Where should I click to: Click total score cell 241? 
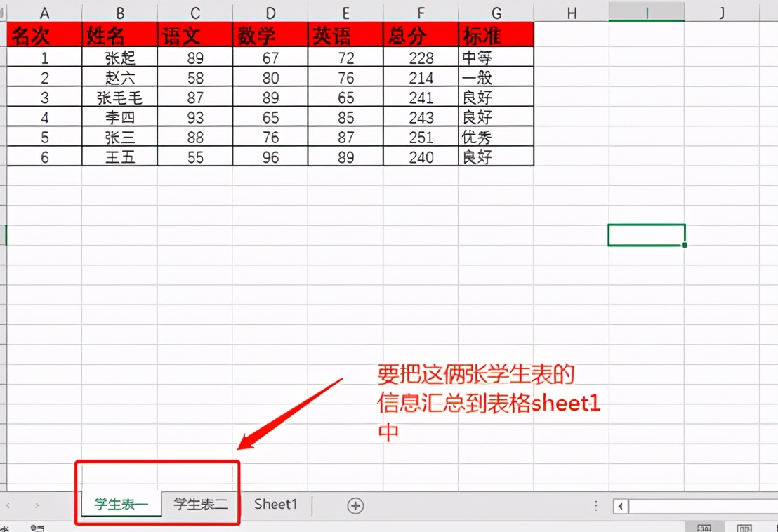(x=421, y=97)
